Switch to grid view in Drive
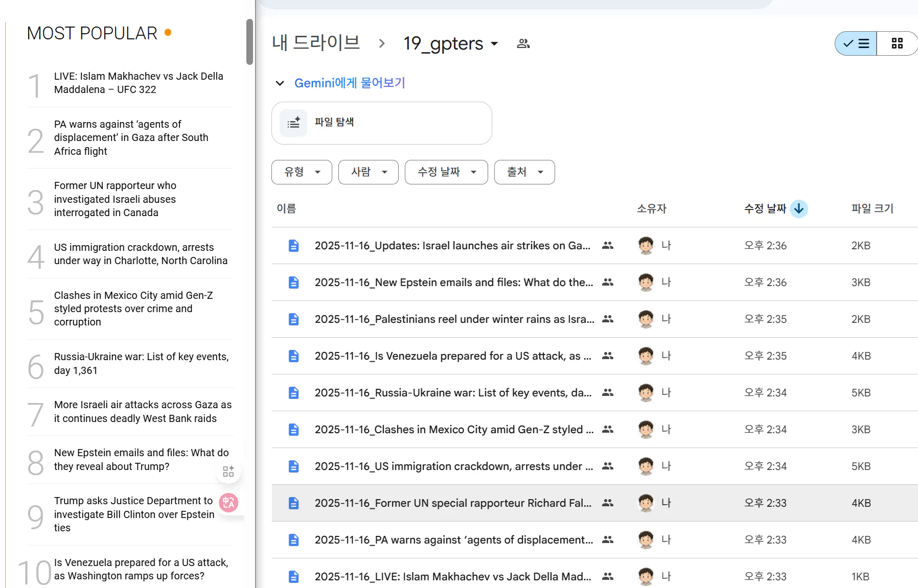918x588 pixels. point(897,43)
